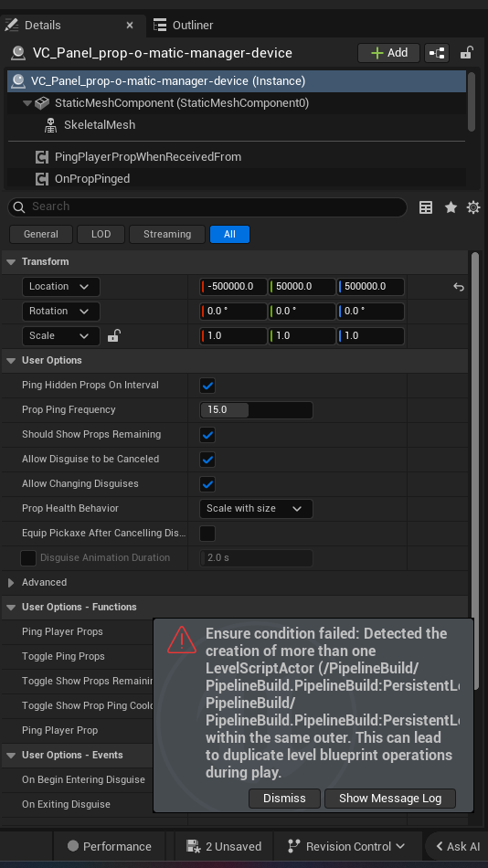
Task: Click the Performance status icon
Action: coord(72,846)
